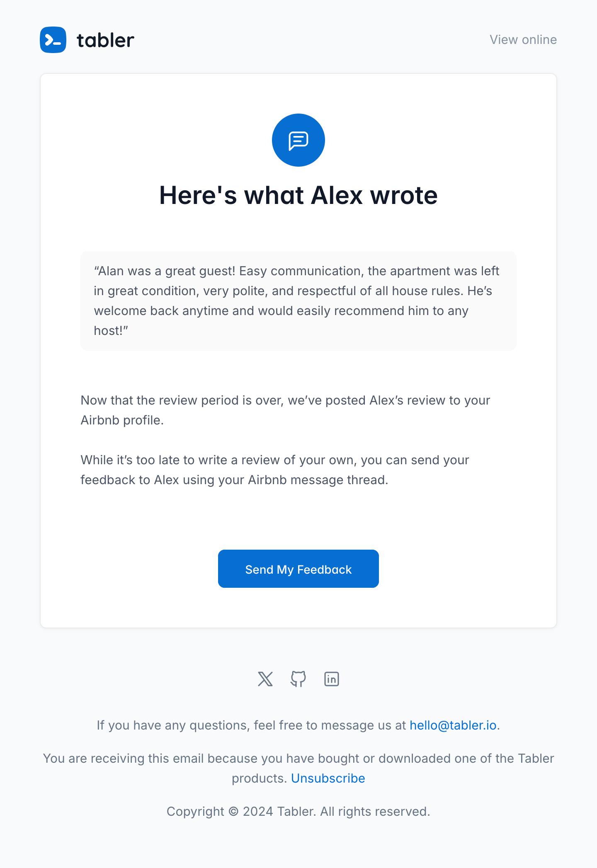Open the LinkedIn social icon
Viewport: 597px width, 868px height.
click(331, 679)
